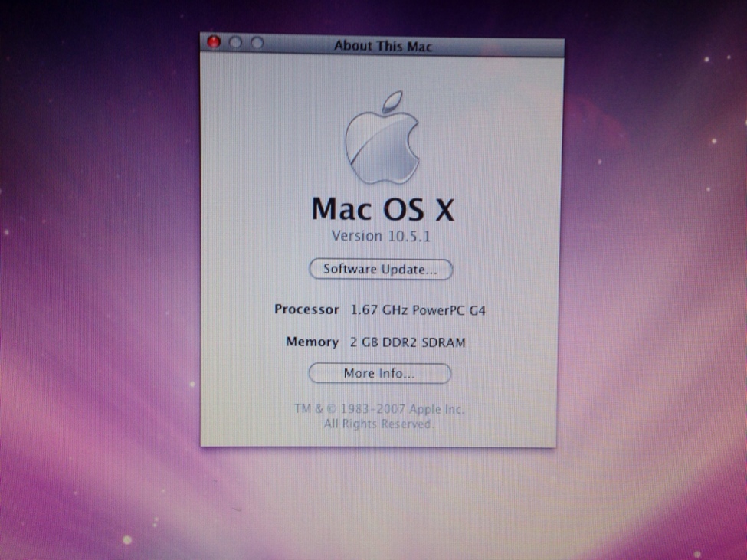
Task: Click the Mac OS X heading
Action: 383,209
